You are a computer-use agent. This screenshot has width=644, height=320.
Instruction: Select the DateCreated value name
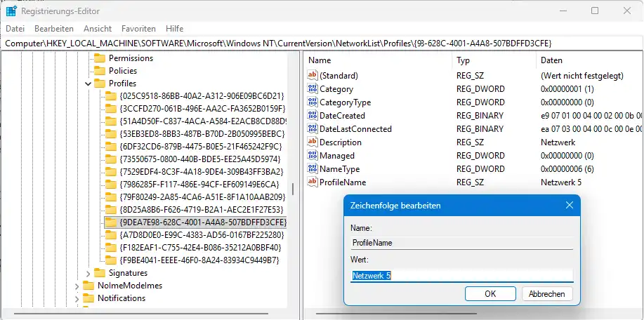click(342, 116)
